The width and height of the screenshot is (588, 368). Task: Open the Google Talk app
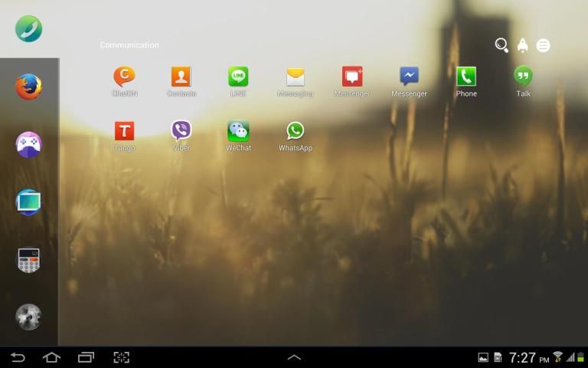tap(523, 77)
